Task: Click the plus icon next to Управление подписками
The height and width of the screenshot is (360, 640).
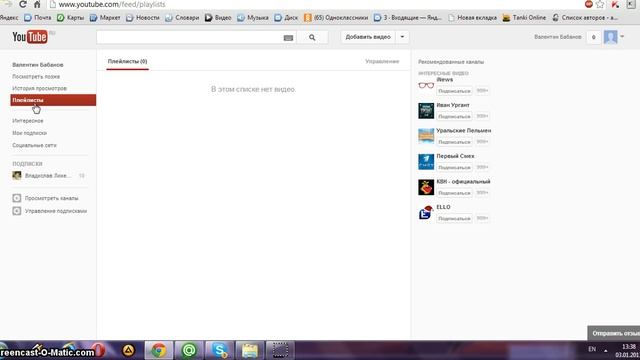Action: coord(17,211)
